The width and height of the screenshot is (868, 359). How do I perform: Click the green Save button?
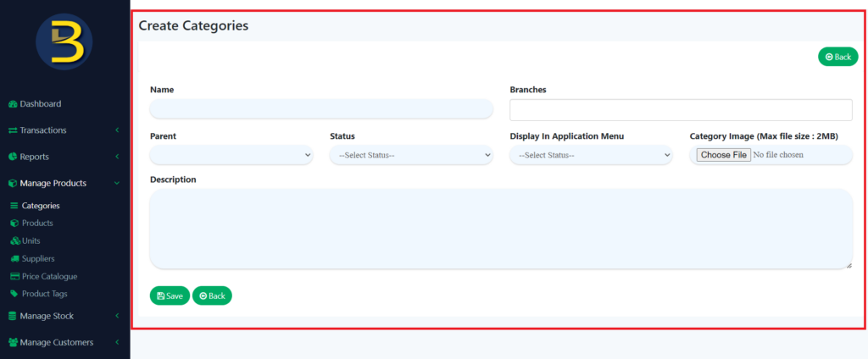tap(170, 295)
